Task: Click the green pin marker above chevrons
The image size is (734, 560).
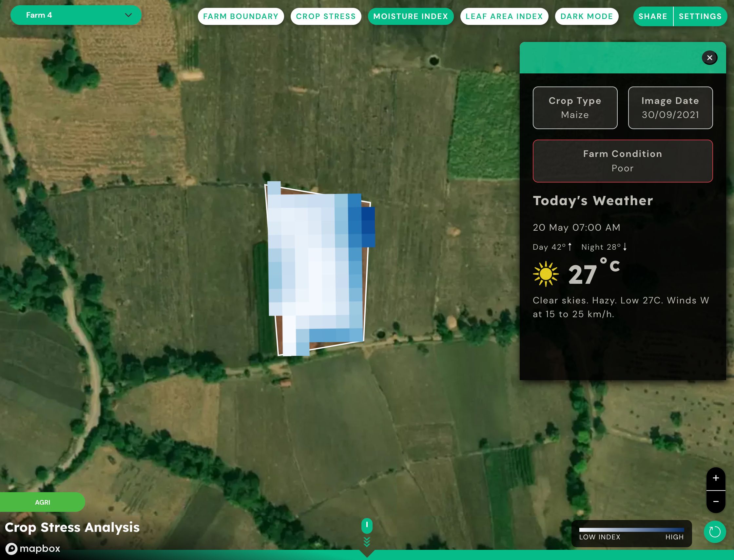Action: pos(367,526)
